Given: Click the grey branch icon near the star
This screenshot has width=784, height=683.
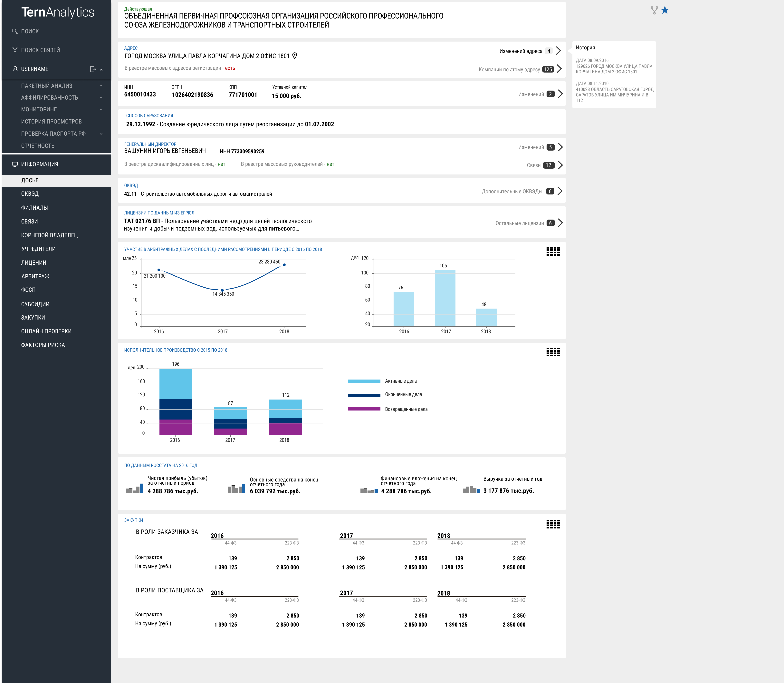Looking at the screenshot, I should pos(654,10).
